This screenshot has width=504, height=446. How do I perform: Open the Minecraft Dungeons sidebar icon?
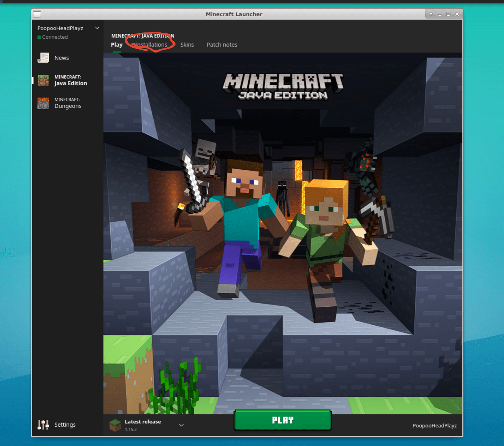coord(43,103)
